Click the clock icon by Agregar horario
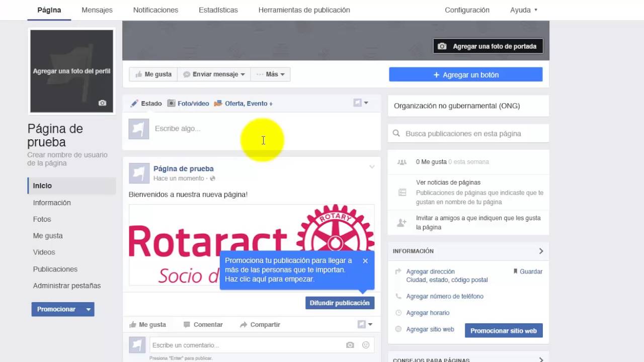The height and width of the screenshot is (362, 644). 398,313
